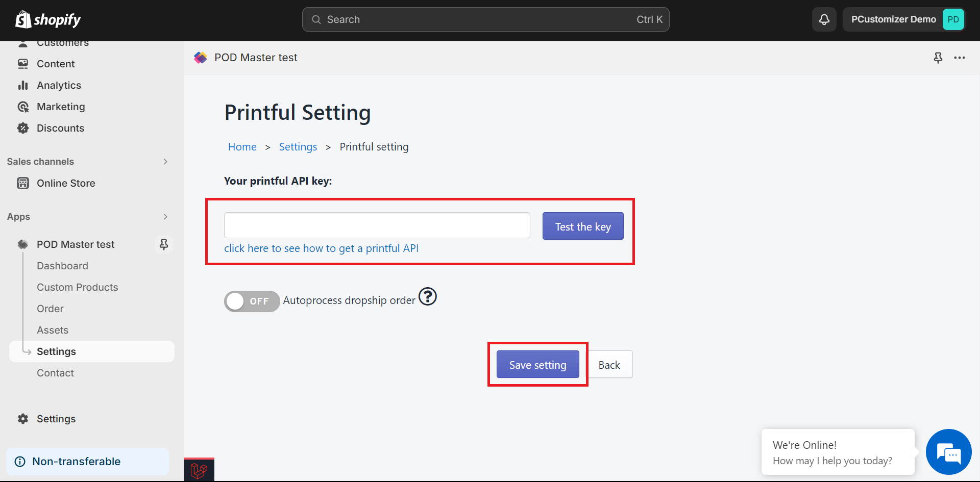Click the search magnifier icon
This screenshot has height=482, width=980.
(x=316, y=19)
